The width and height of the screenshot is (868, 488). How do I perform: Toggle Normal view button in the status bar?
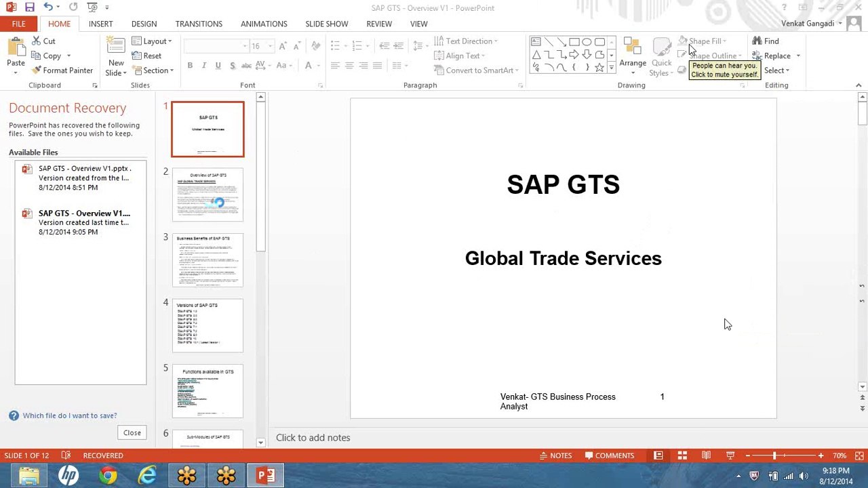coord(658,455)
